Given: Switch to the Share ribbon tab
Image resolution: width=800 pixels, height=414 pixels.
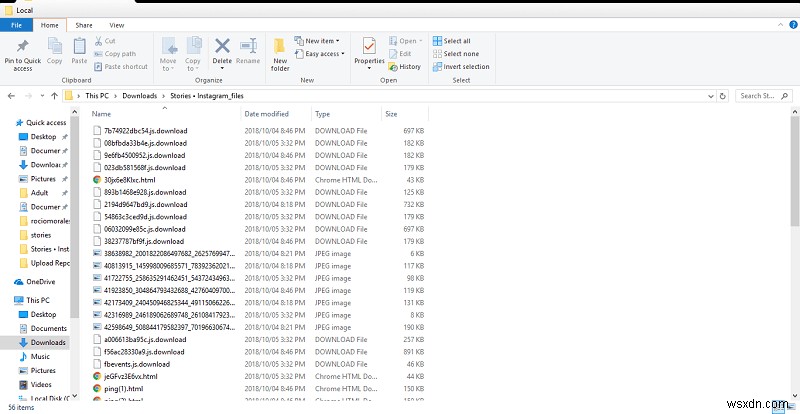Looking at the screenshot, I should coord(84,25).
